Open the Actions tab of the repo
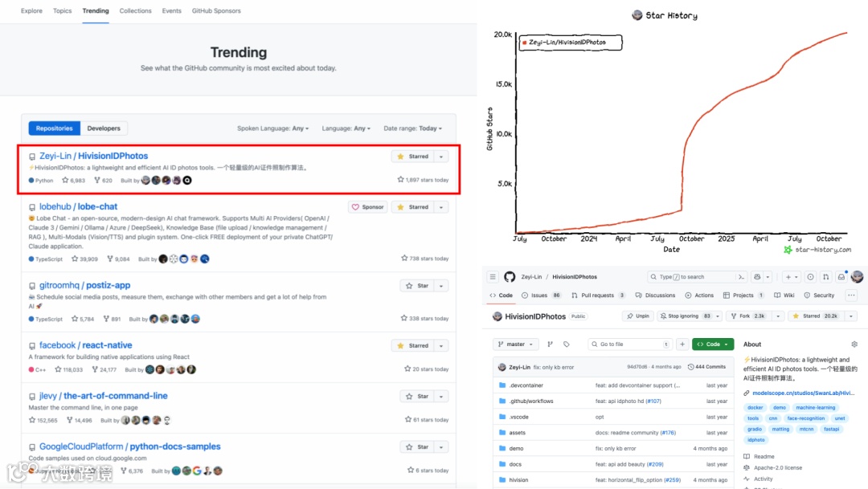The width and height of the screenshot is (868, 489). coord(699,295)
